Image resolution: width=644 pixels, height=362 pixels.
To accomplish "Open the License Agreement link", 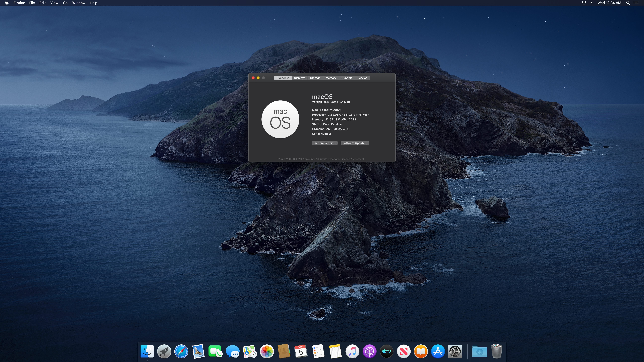I will click(x=352, y=159).
